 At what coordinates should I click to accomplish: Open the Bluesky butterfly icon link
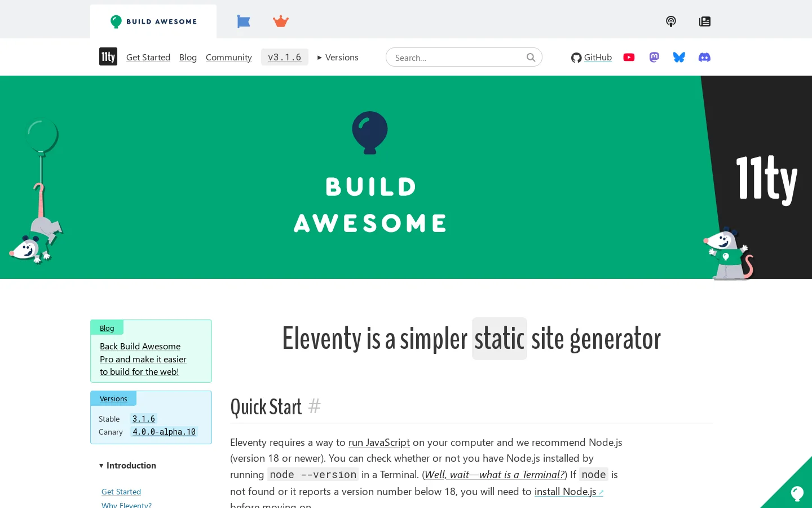(679, 58)
